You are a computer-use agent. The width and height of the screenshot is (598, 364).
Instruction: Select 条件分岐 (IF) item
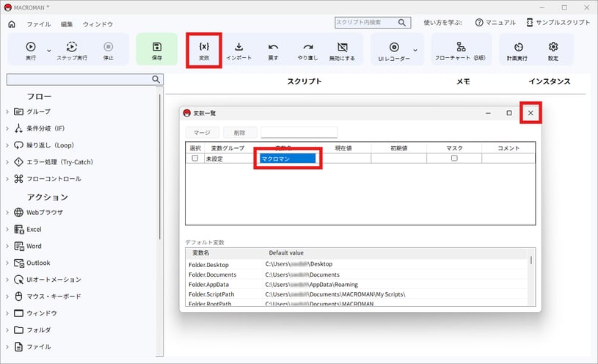pyautogui.click(x=45, y=128)
